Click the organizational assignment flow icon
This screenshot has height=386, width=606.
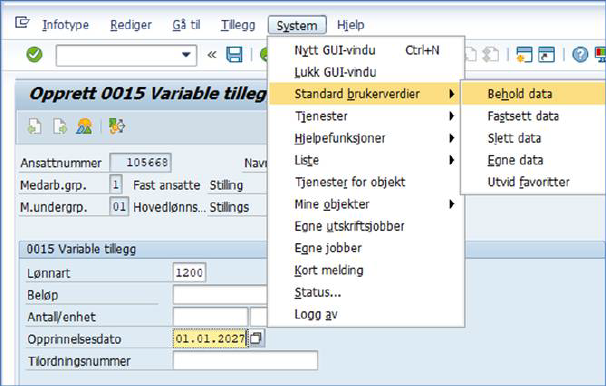point(117,126)
